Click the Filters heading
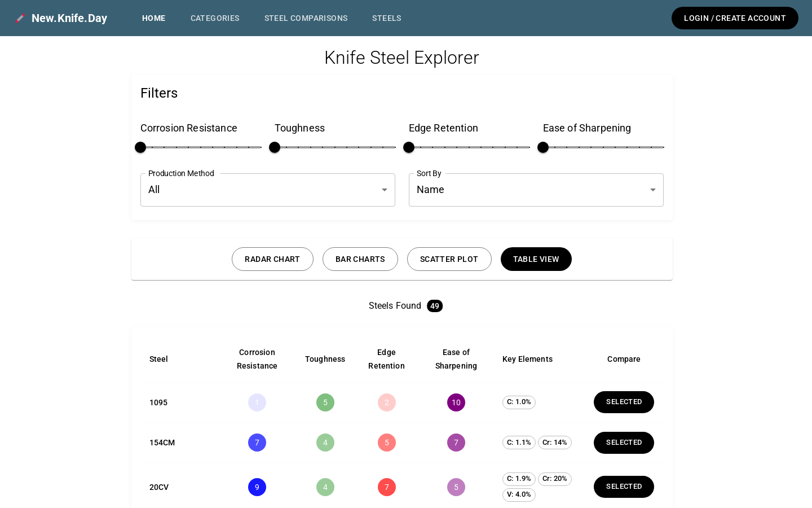Viewport: 812px width, 508px height. [x=159, y=93]
